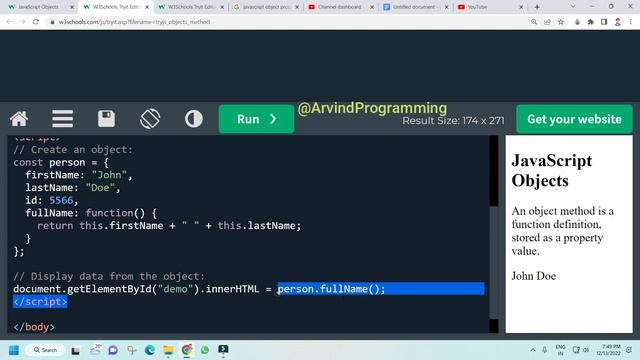The image size is (640, 360).
Task: Switch to the JavaScript Objects tab
Action: (38, 7)
